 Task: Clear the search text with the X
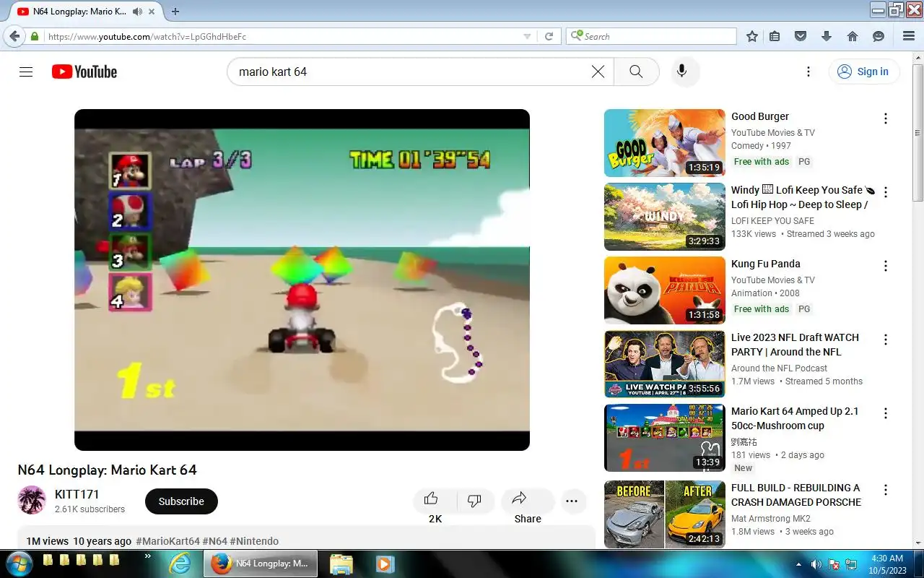[x=598, y=72]
